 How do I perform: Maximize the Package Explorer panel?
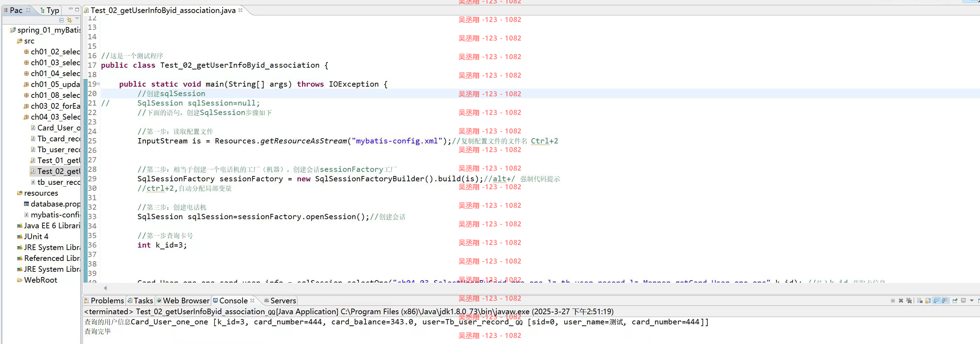coord(77,9)
